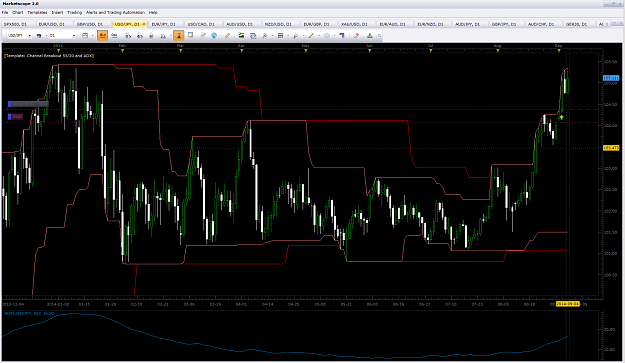625x363 pixels.
Task: Click the grey tool icon left of globe
Action: (202, 35)
